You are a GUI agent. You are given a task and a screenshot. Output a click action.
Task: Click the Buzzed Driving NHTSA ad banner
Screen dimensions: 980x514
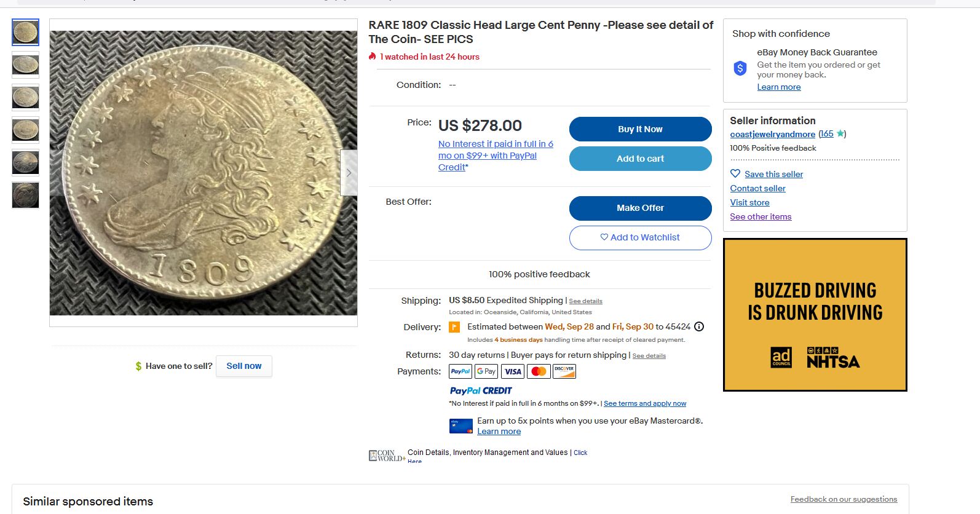click(815, 315)
